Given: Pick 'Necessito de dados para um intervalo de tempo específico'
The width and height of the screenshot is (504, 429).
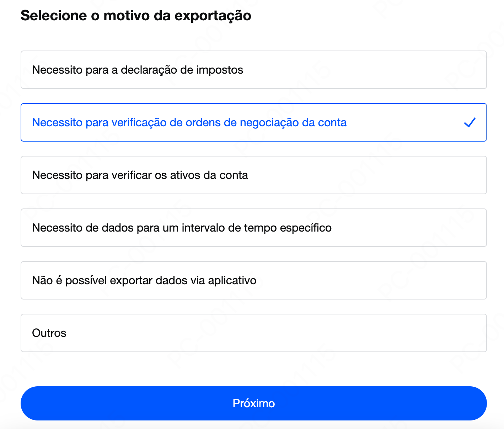Looking at the screenshot, I should tap(253, 228).
